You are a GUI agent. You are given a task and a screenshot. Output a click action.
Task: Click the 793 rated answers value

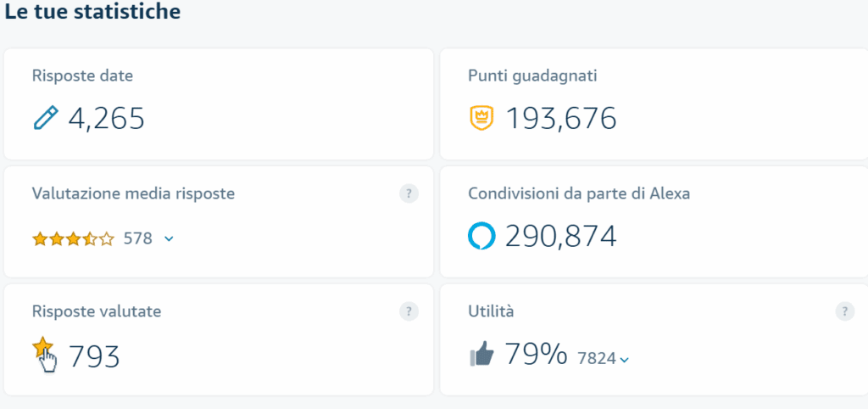[x=93, y=356]
